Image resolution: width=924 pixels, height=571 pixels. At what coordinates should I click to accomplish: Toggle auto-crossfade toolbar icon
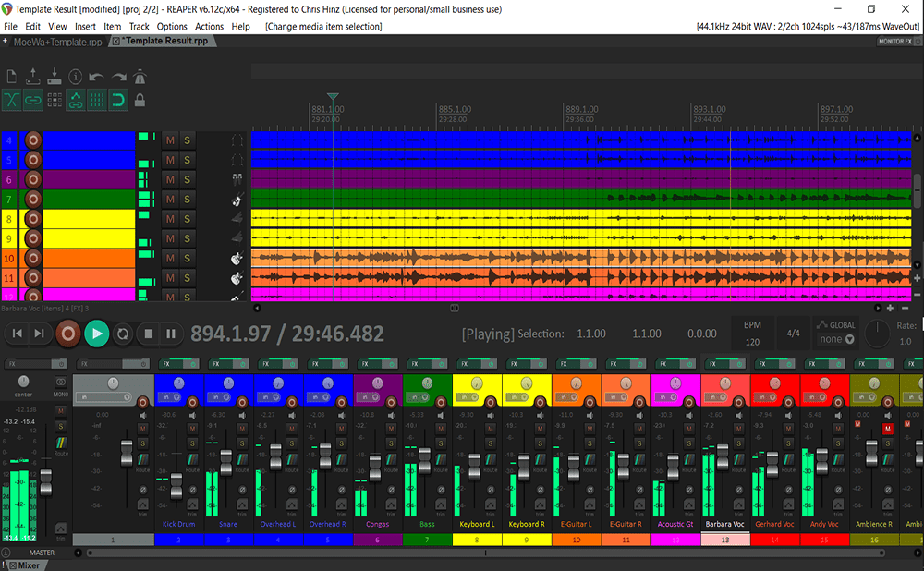pos(12,100)
